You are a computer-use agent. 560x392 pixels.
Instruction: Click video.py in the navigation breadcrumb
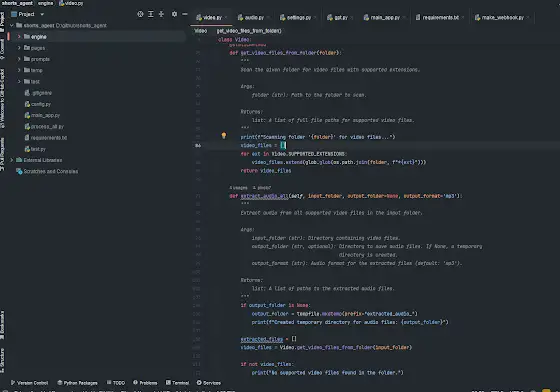click(x=71, y=3)
